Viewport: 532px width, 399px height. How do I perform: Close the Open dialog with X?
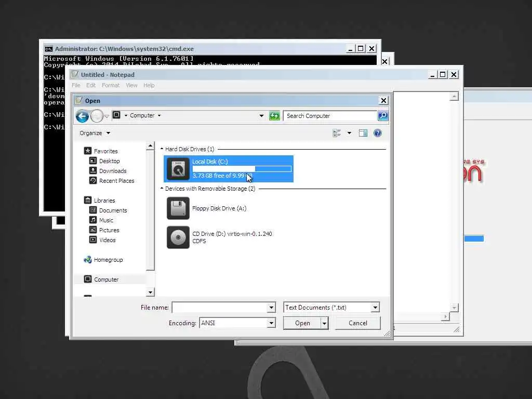point(383,100)
